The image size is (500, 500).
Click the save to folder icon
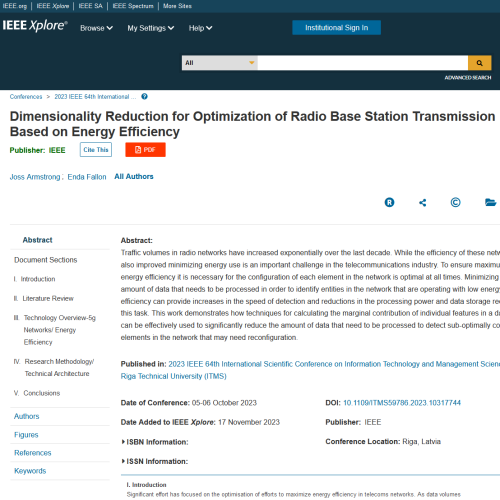[x=490, y=202]
